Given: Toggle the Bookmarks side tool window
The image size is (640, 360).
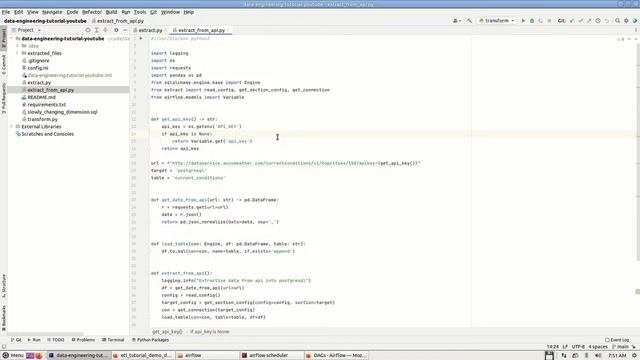Looking at the screenshot, I should pos(4,318).
